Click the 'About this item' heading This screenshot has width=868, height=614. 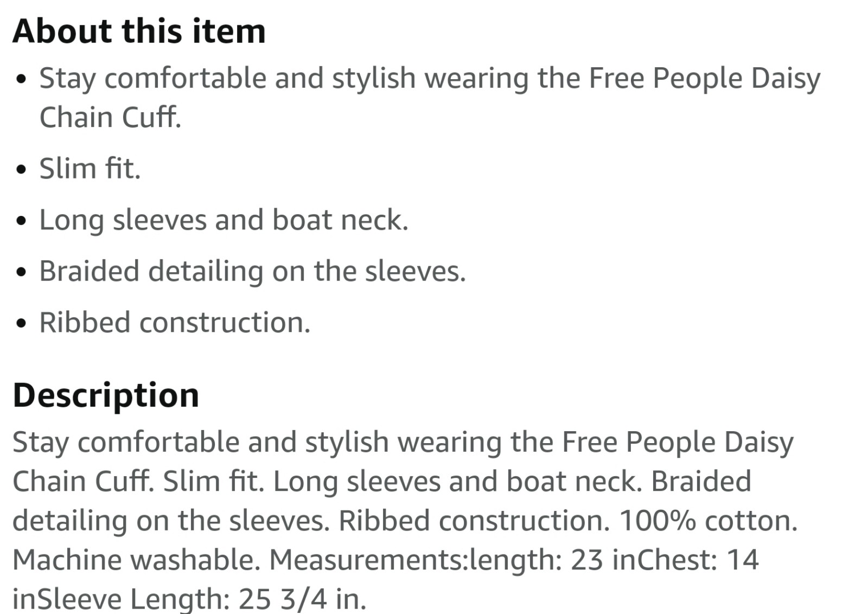pyautogui.click(x=139, y=31)
